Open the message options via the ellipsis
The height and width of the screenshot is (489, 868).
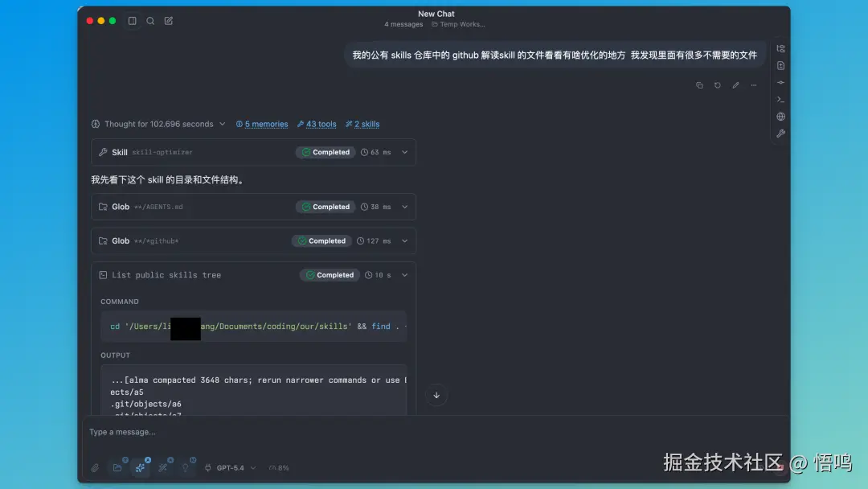click(753, 84)
